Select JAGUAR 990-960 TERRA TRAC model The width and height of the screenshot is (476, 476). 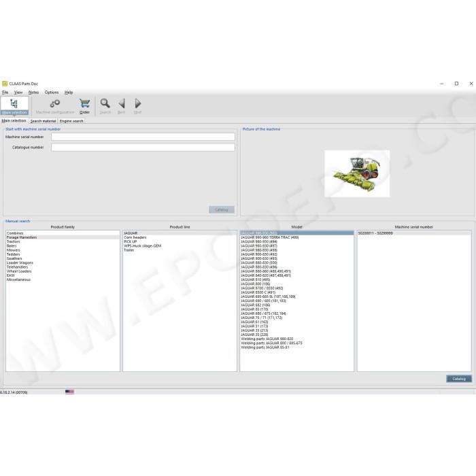pos(297,237)
